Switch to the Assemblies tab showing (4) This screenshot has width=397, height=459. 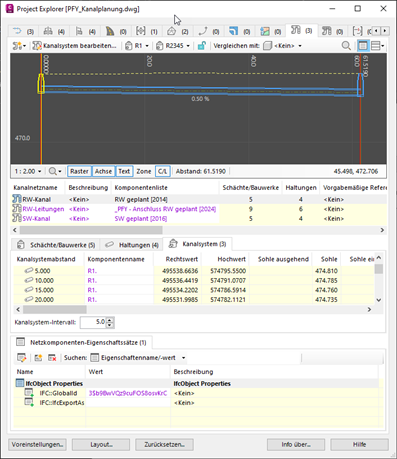(54, 32)
